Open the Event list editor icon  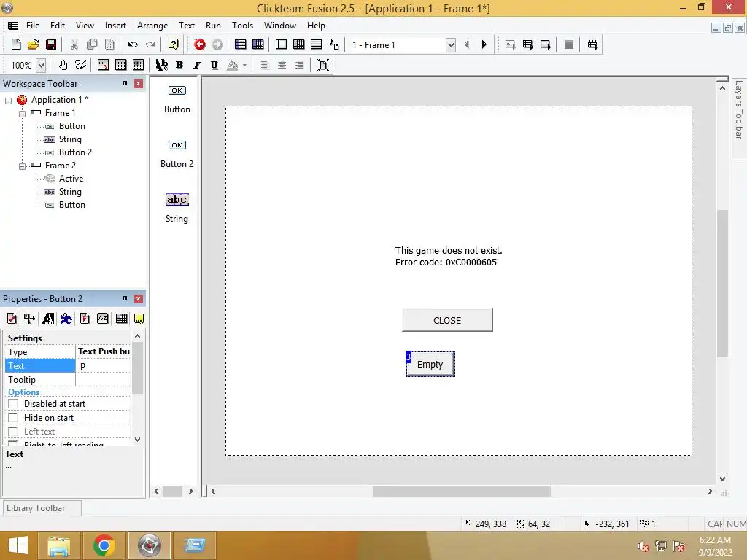[x=317, y=44]
